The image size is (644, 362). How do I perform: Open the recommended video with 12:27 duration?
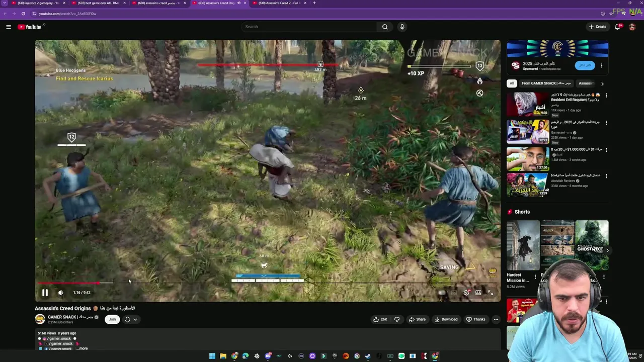(x=528, y=132)
